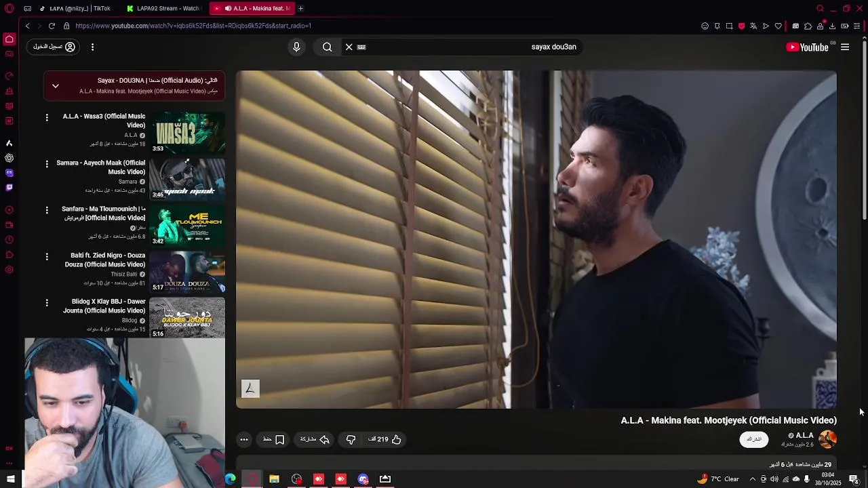Open options for A.L.A - Wasa3 playlist item
This screenshot has height=488, width=868.
click(47, 117)
